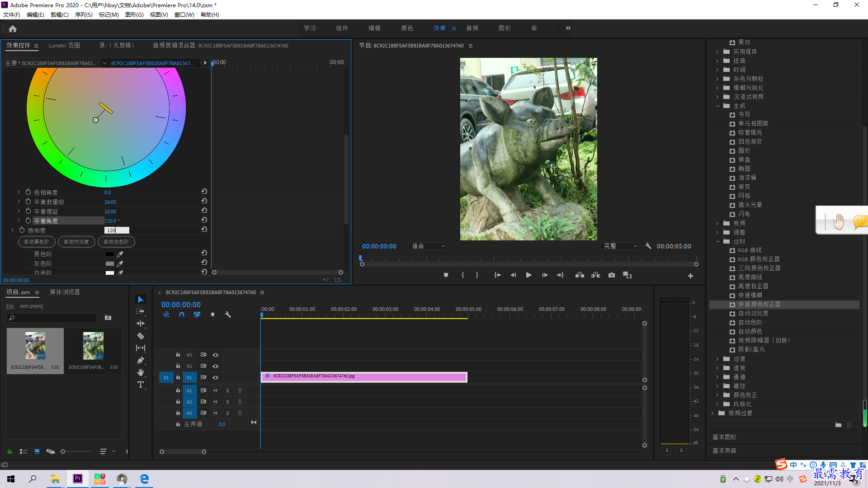
Task: Open the 序列(S) menu
Action: click(84, 15)
